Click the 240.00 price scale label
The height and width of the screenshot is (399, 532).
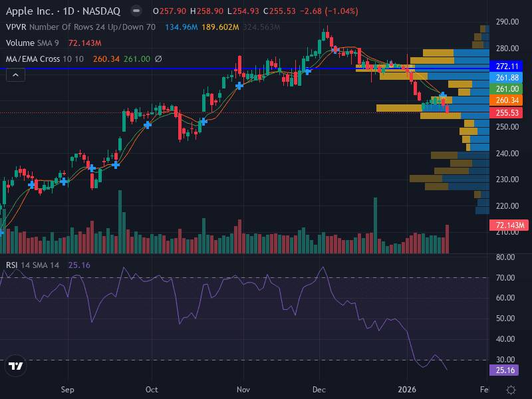click(x=507, y=154)
